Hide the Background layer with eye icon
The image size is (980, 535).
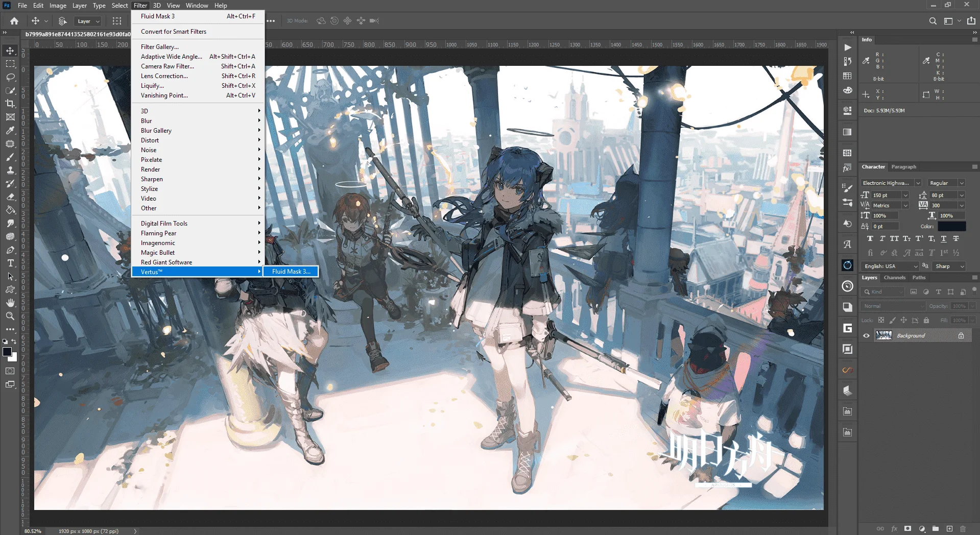(x=867, y=336)
